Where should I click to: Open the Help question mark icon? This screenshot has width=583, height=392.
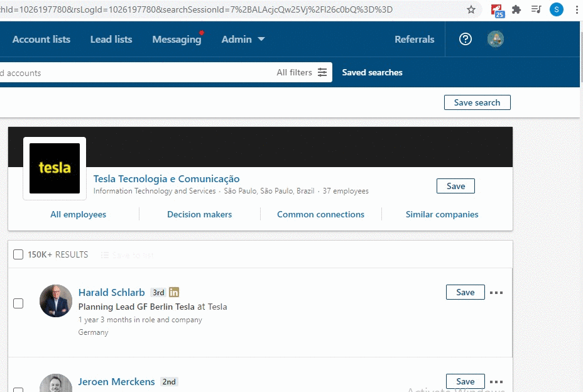pos(465,39)
